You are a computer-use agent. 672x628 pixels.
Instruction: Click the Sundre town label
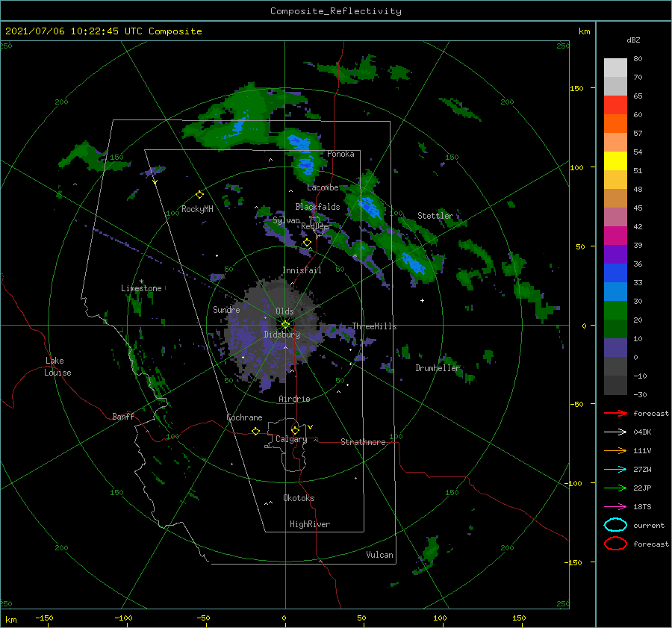[226, 309]
